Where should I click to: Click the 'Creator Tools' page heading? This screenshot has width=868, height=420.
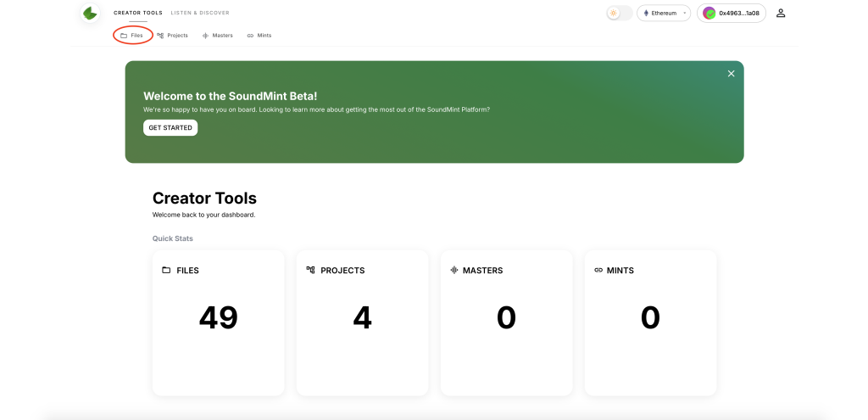204,199
